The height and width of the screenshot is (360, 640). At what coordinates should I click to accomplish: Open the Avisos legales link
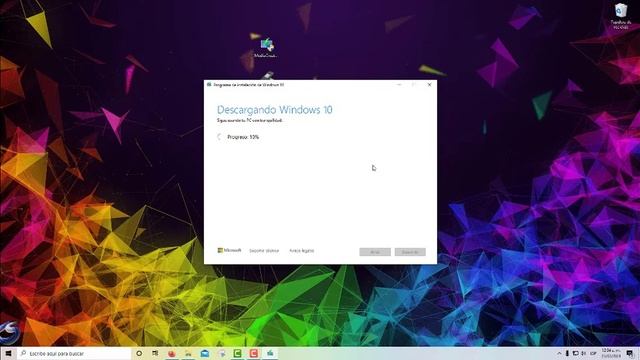[x=302, y=251]
